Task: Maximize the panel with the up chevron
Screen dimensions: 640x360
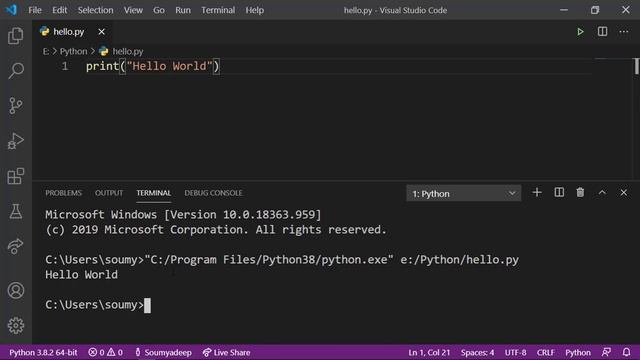Action: coord(602,192)
